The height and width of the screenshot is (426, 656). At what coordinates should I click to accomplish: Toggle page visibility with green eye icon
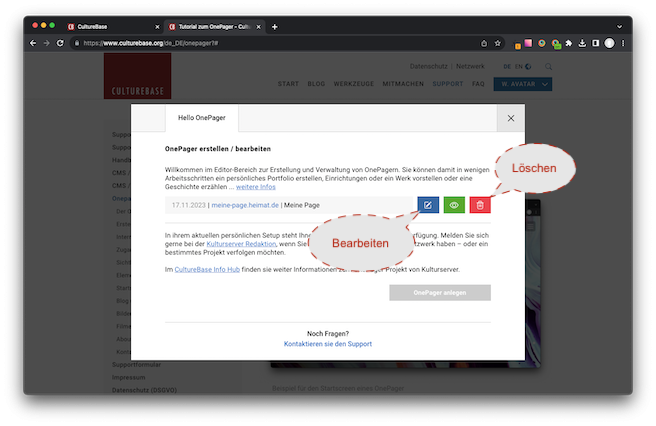[x=454, y=205]
